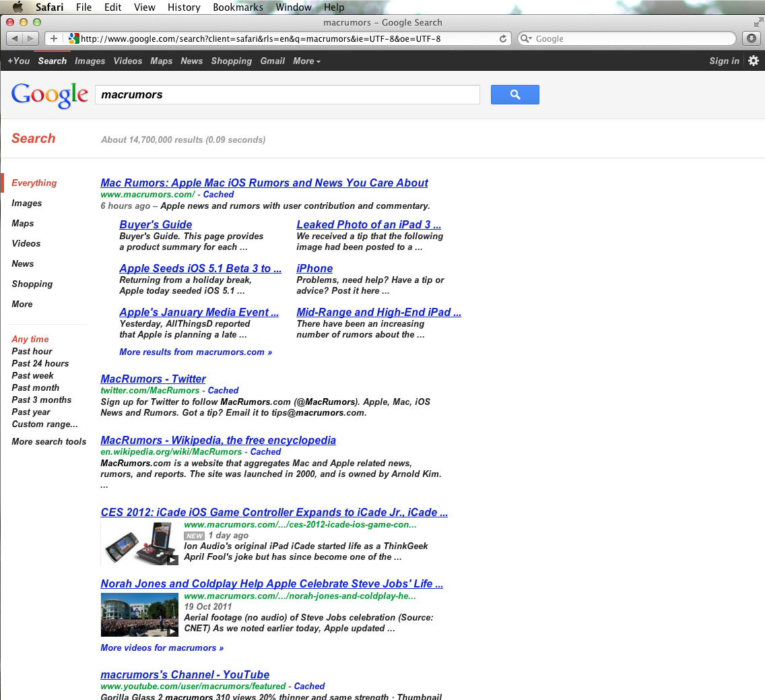The image size is (765, 700).
Task: Open the History menu
Action: tap(184, 7)
